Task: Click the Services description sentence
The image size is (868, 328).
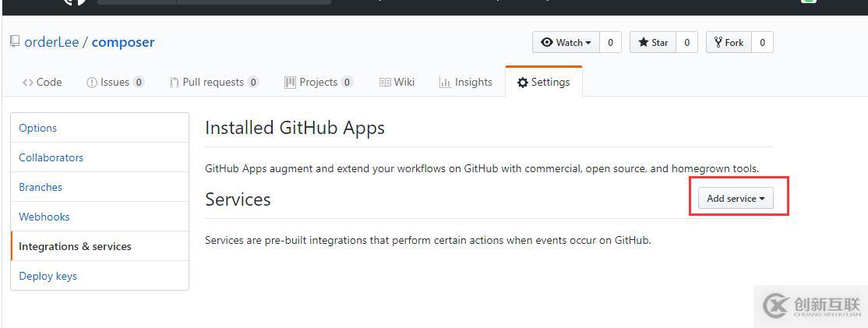Action: 428,241
